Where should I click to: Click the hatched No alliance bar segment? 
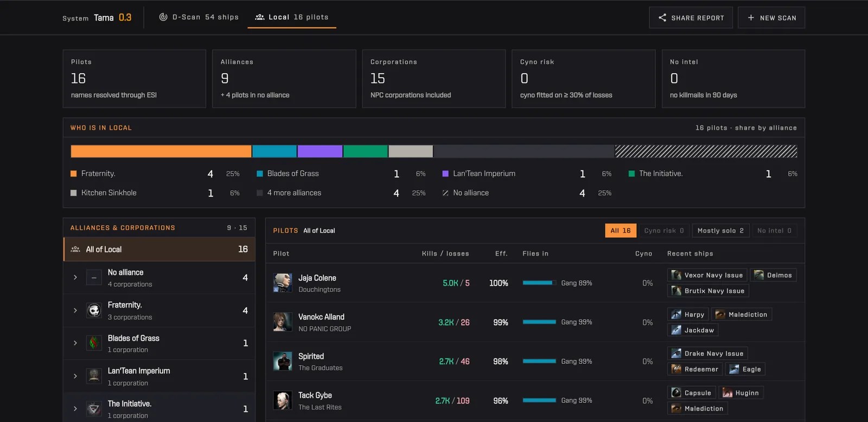(706, 151)
